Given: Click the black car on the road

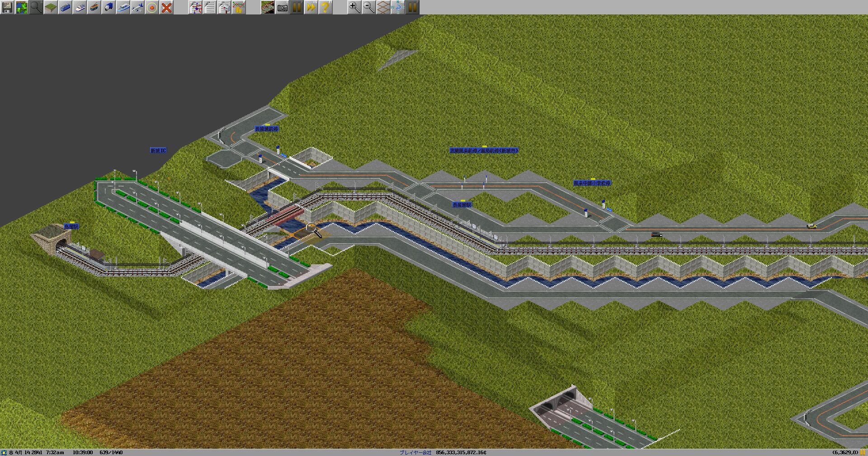Looking at the screenshot, I should [656, 234].
